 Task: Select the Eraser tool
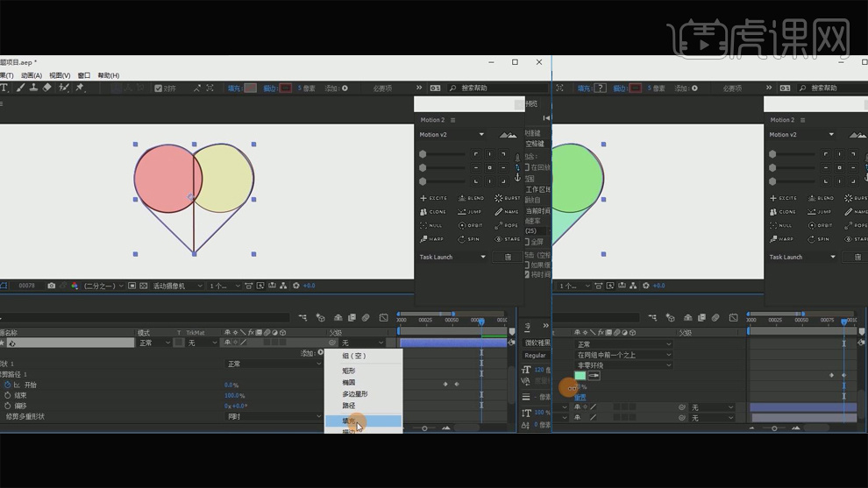(47, 88)
